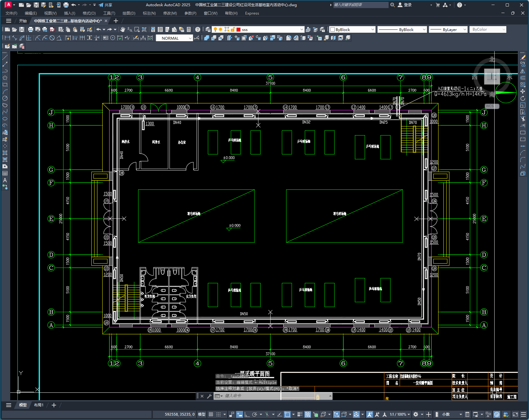Image resolution: width=529 pixels, height=420 pixels.
Task: Select the Move tool in right toolbar
Action: pos(523,91)
